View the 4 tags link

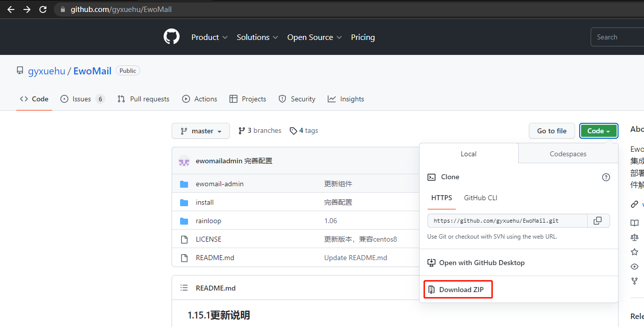click(x=304, y=131)
